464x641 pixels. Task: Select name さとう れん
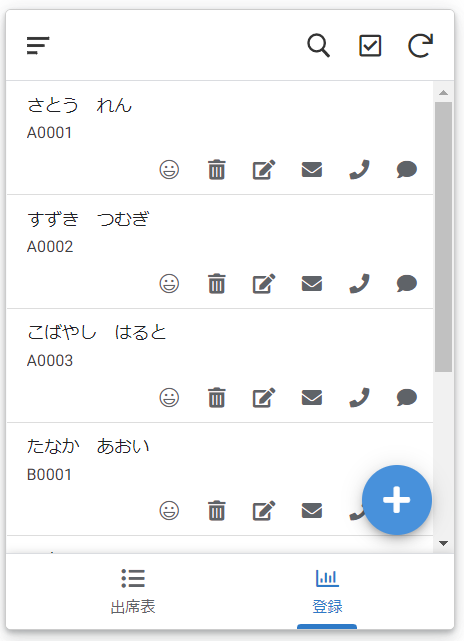[x=80, y=105]
